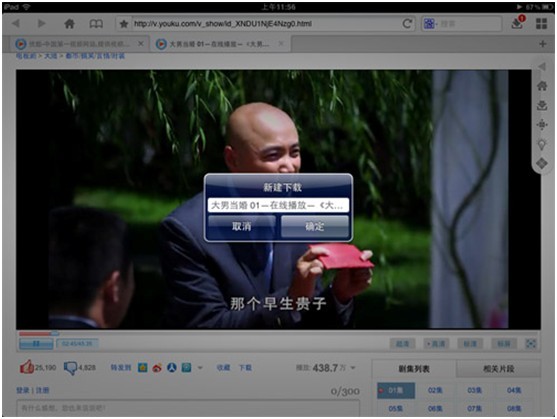
Task: Click the star favorite icon in address bar
Action: (124, 24)
